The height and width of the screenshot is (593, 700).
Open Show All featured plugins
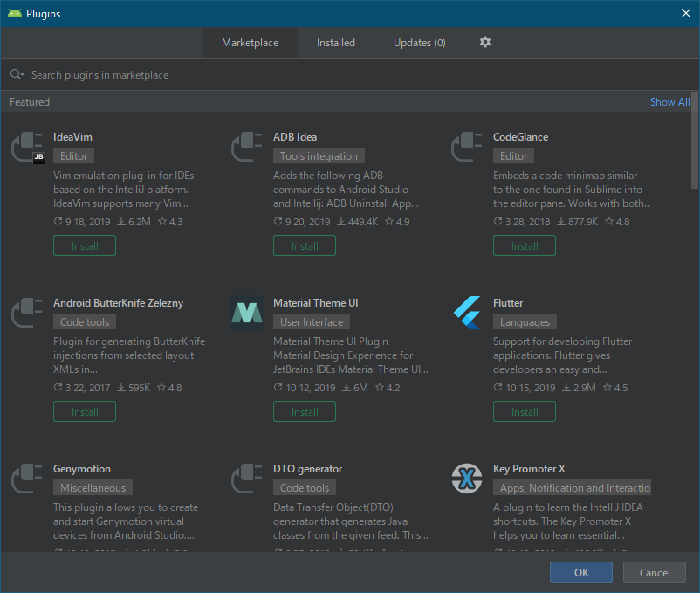[669, 101]
